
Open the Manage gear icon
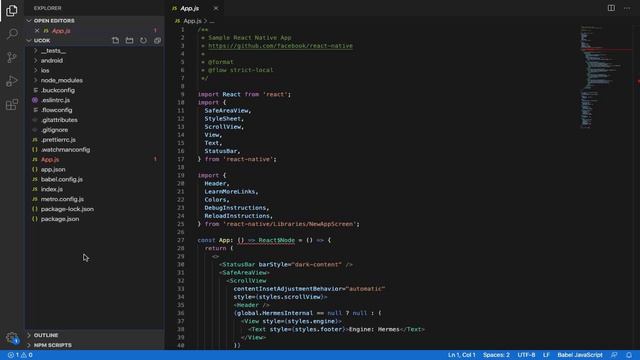click(12, 338)
